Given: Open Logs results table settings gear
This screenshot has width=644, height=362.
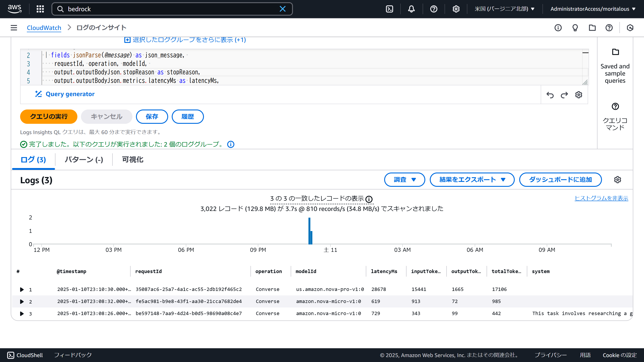Looking at the screenshot, I should (x=617, y=180).
